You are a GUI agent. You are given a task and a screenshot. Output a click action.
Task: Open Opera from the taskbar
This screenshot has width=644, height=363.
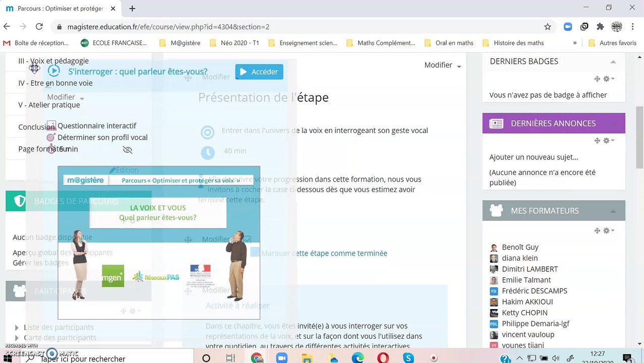[x=383, y=358]
